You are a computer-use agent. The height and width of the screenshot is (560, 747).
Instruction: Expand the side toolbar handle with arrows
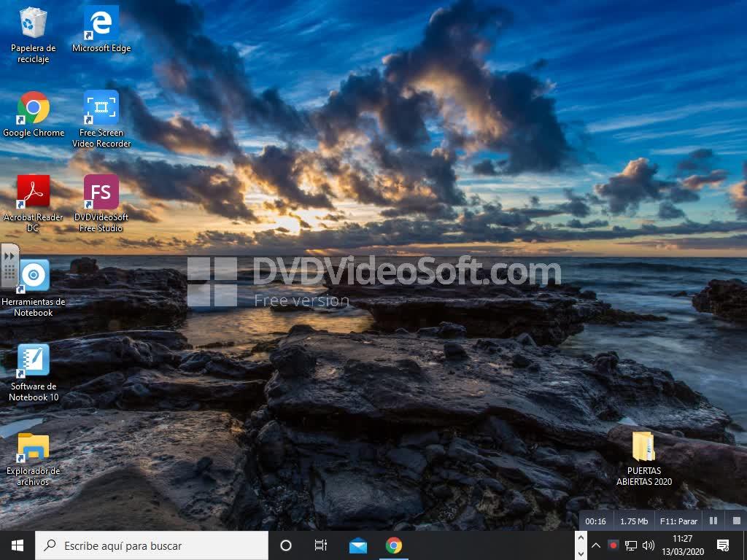click(x=9, y=265)
